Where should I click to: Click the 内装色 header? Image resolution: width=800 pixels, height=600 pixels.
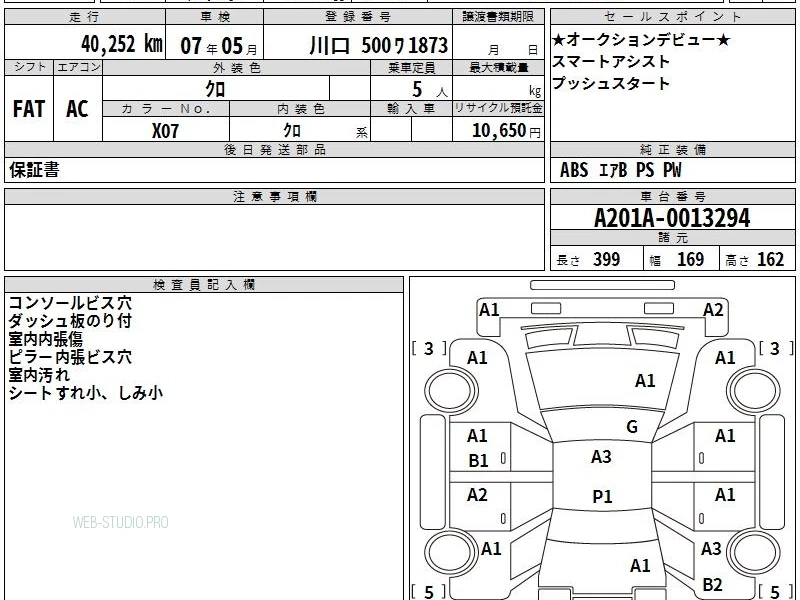tap(301, 109)
